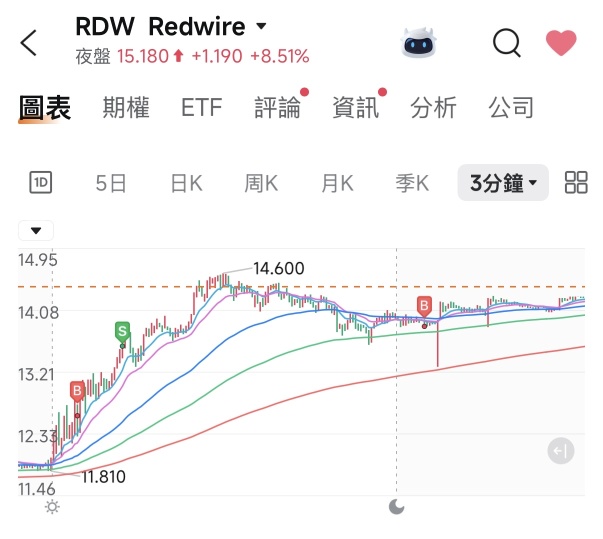Click the 13.21 axis label
The width and height of the screenshot is (603, 539).
pos(36,374)
